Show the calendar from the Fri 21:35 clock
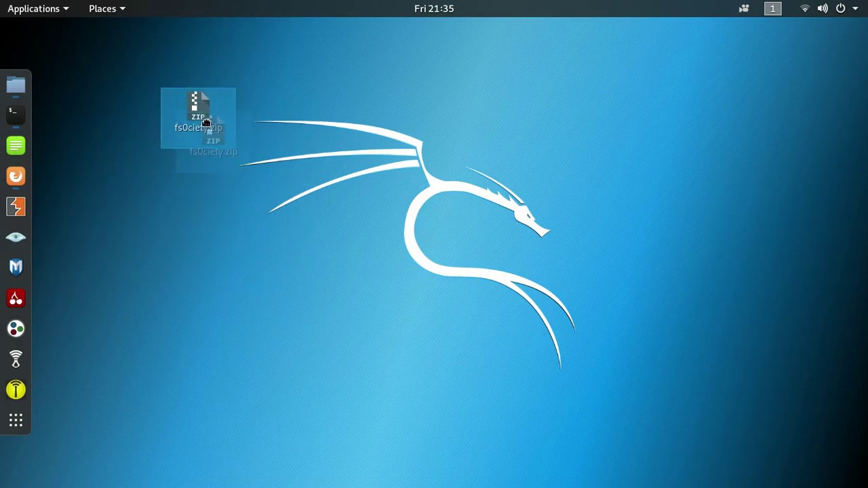This screenshot has width=868, height=488. point(434,9)
